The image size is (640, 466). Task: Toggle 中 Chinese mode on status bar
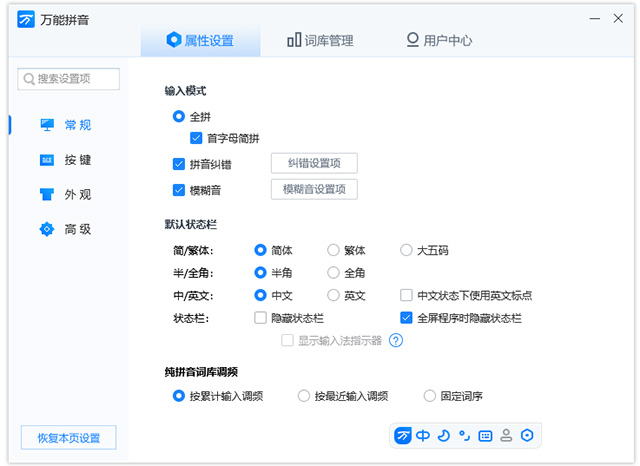(x=423, y=435)
